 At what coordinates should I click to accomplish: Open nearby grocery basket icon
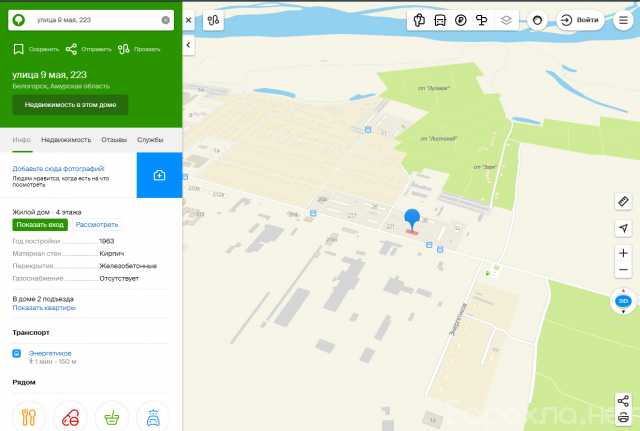111,417
